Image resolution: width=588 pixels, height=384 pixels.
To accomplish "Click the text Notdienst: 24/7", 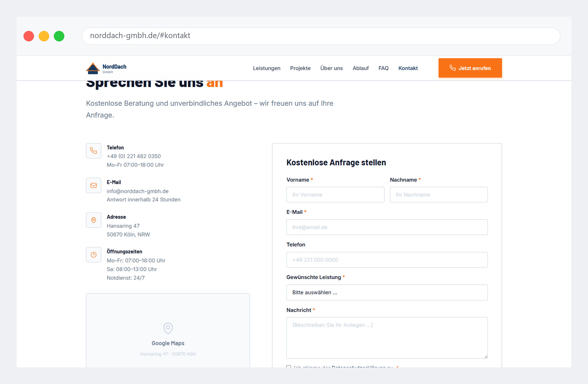I will pos(126,278).
